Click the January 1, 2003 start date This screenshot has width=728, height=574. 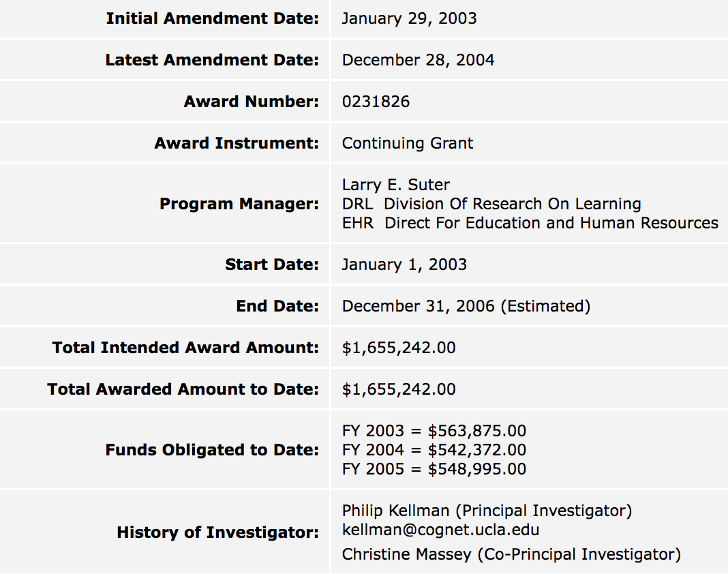point(404,265)
